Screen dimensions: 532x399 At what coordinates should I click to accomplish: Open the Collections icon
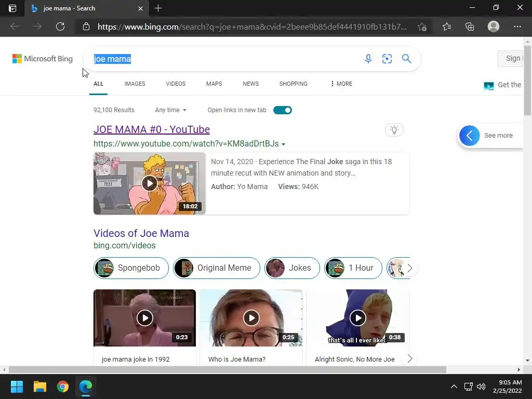pos(470,26)
